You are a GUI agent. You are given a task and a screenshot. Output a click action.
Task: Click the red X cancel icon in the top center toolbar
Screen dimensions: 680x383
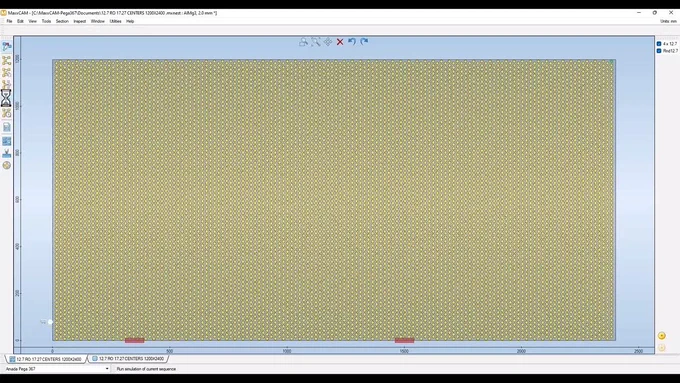340,42
